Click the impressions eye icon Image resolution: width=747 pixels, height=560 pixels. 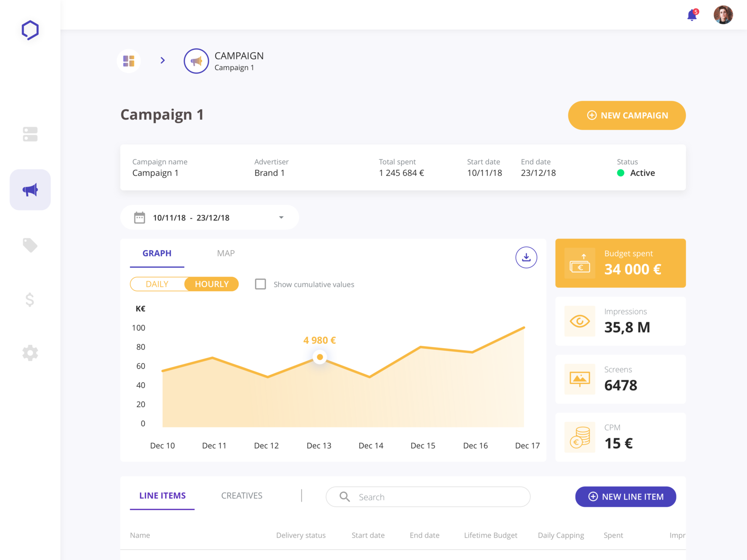(x=580, y=321)
